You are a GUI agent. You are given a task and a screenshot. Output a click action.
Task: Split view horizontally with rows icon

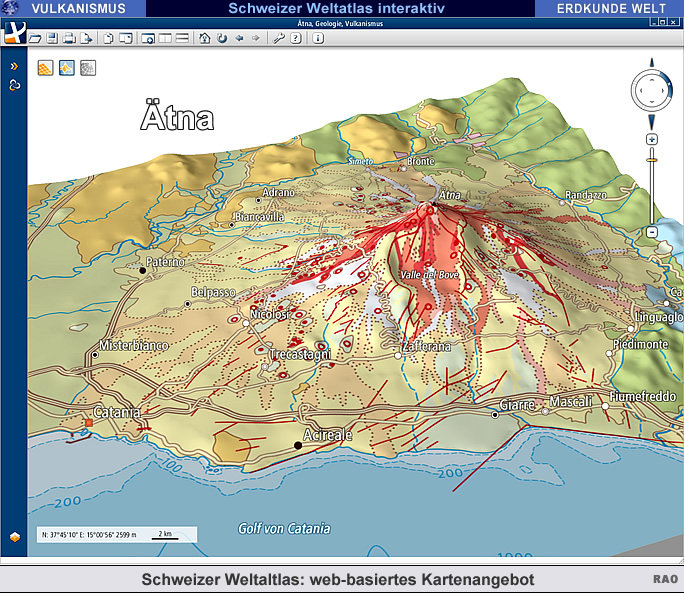click(x=182, y=38)
